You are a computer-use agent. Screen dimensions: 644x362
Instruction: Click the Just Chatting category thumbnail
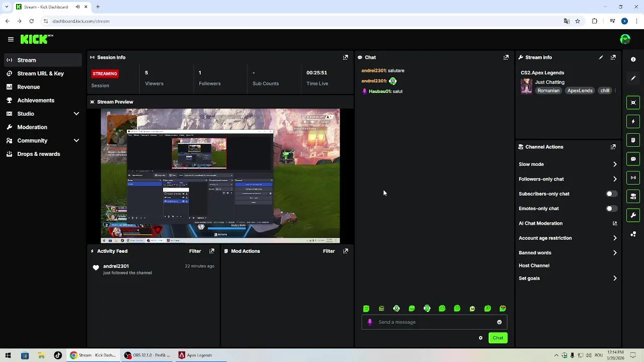(x=526, y=86)
